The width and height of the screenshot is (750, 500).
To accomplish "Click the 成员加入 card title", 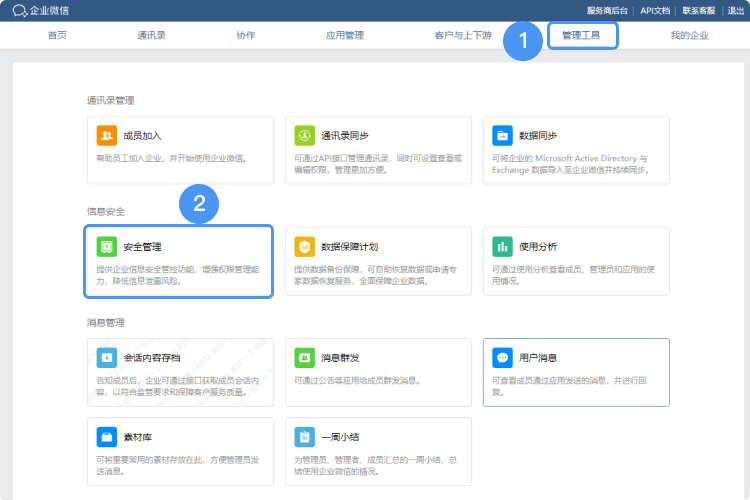I will (x=142, y=136).
